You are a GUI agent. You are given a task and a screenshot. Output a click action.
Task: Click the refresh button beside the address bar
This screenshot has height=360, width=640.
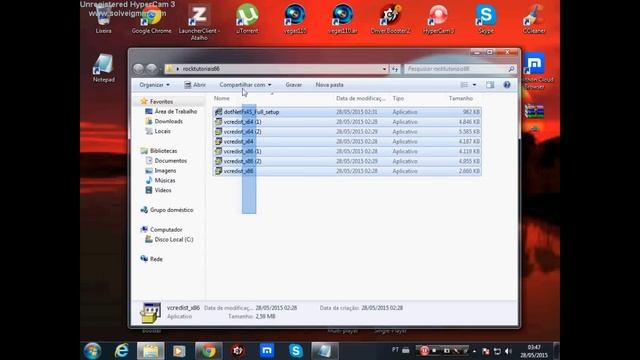[395, 69]
